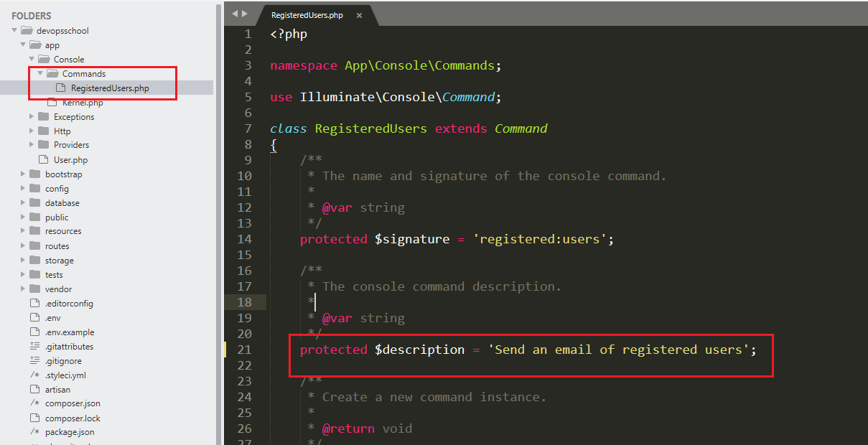Open the artisan file

(57, 390)
